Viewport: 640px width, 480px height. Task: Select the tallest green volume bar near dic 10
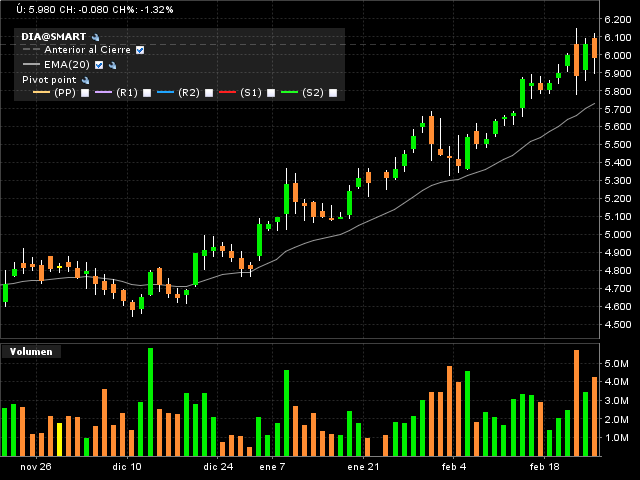tap(150, 402)
